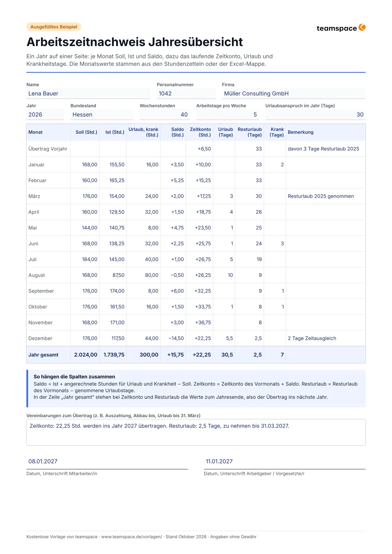Click the Bemerkung column header
This screenshot has height=554, width=392.
pyautogui.click(x=301, y=132)
